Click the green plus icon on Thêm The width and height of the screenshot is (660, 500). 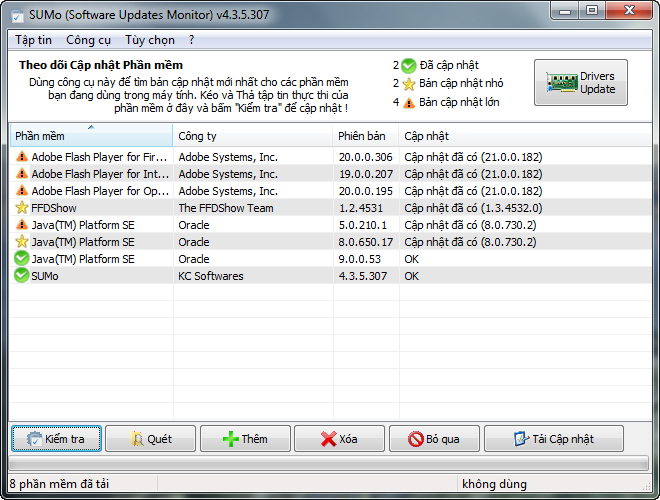pyautogui.click(x=231, y=439)
